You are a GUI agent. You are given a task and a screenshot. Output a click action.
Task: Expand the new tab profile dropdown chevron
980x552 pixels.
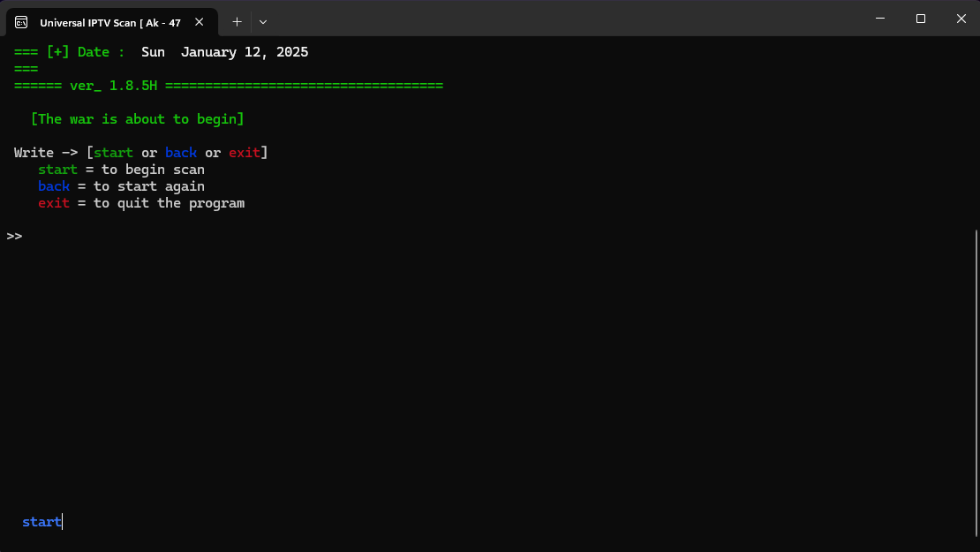263,21
